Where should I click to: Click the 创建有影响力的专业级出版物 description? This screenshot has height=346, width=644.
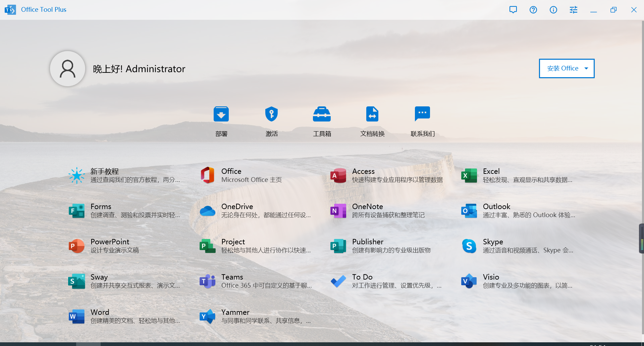click(x=391, y=250)
